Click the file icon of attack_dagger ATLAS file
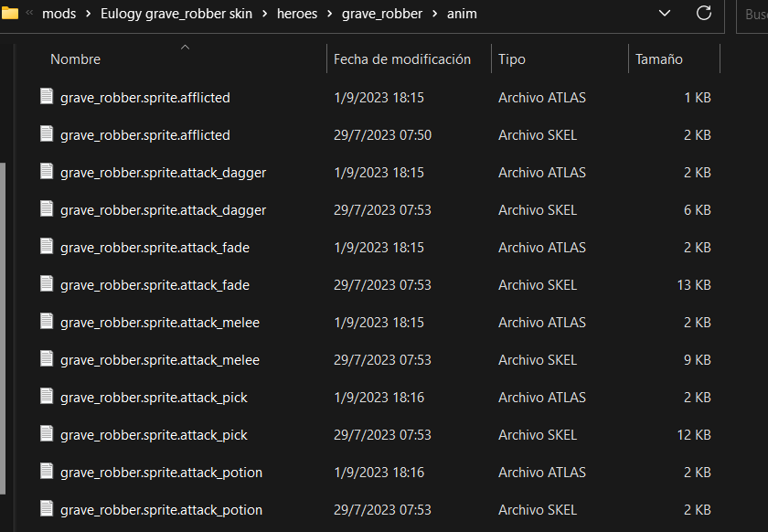Image resolution: width=768 pixels, height=532 pixels. (x=47, y=172)
